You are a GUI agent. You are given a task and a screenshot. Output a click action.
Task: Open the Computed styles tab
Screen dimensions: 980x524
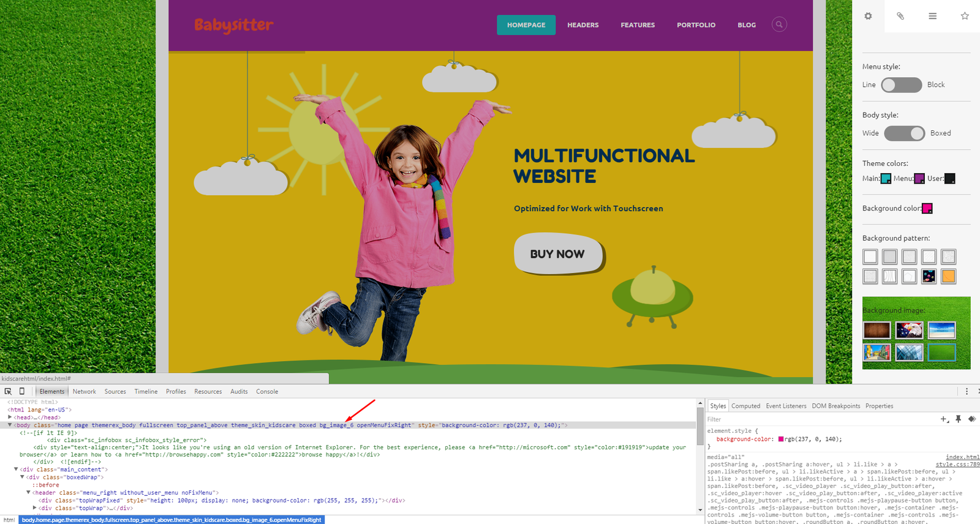click(x=745, y=406)
